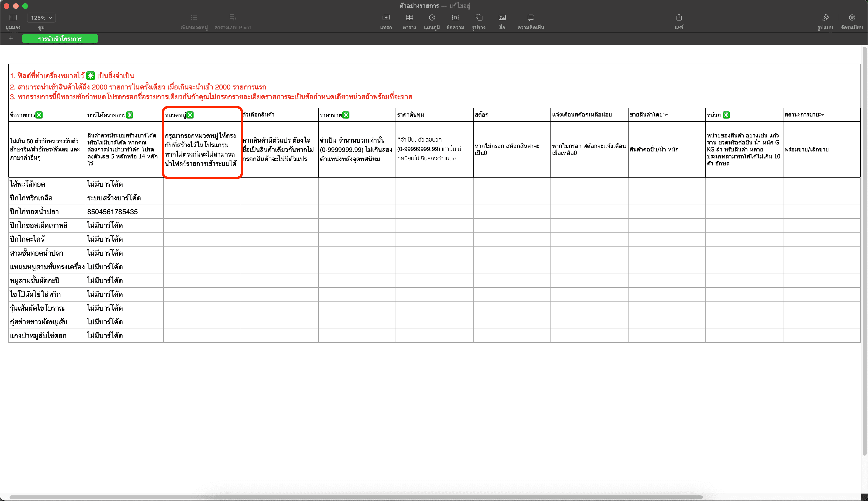Open the Format (รูปแบบ) inspector
868x501 pixels.
click(825, 17)
